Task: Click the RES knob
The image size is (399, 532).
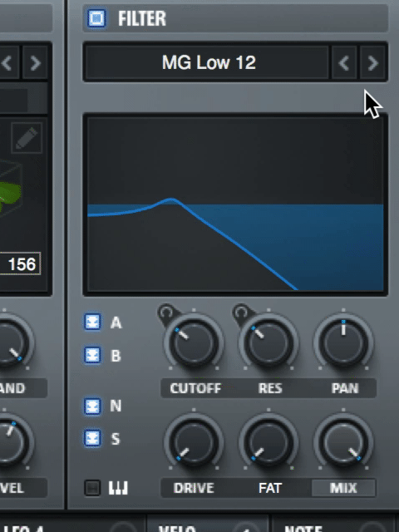Action: tap(268, 342)
